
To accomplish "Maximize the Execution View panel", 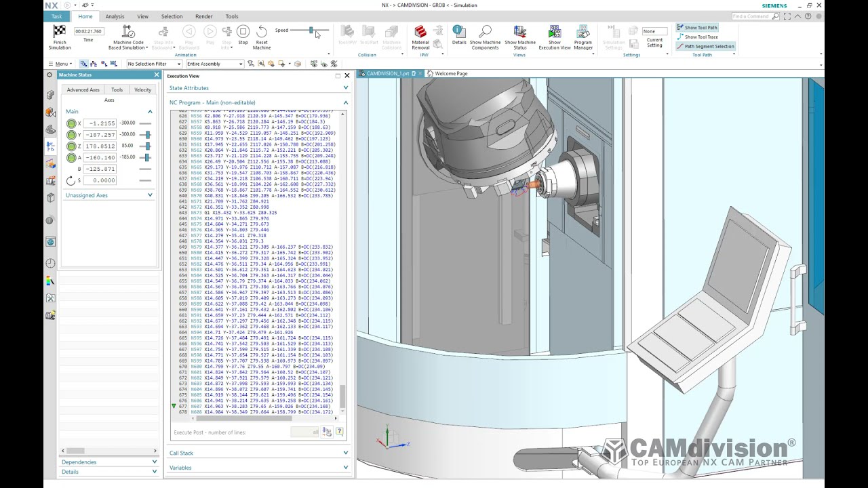I will coord(338,76).
